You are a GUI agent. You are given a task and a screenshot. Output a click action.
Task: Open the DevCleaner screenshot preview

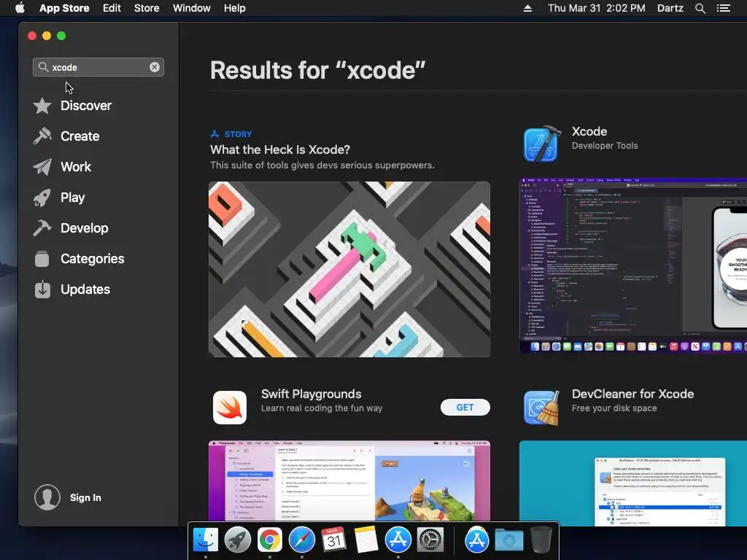pyautogui.click(x=633, y=483)
